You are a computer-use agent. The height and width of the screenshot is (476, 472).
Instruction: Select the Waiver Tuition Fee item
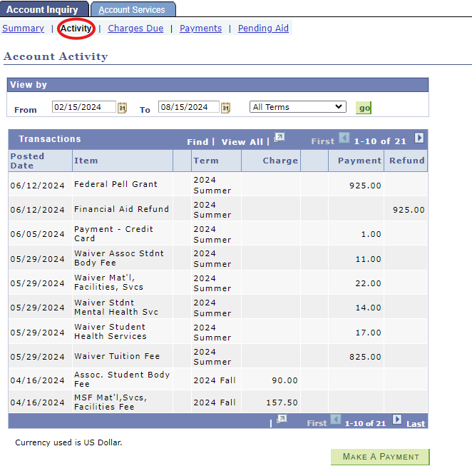pos(117,356)
